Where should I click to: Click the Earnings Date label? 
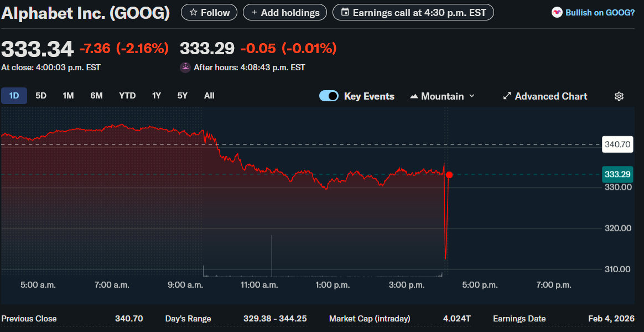click(519, 319)
